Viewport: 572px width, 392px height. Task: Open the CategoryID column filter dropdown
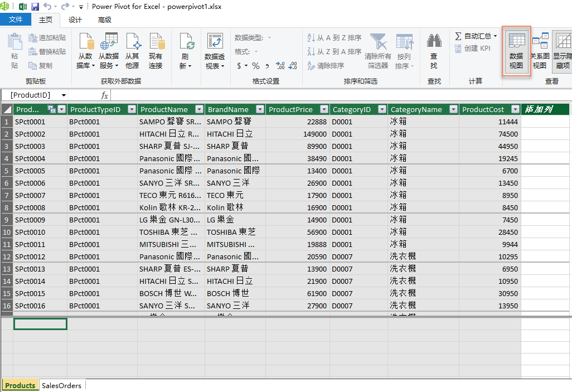coord(382,109)
